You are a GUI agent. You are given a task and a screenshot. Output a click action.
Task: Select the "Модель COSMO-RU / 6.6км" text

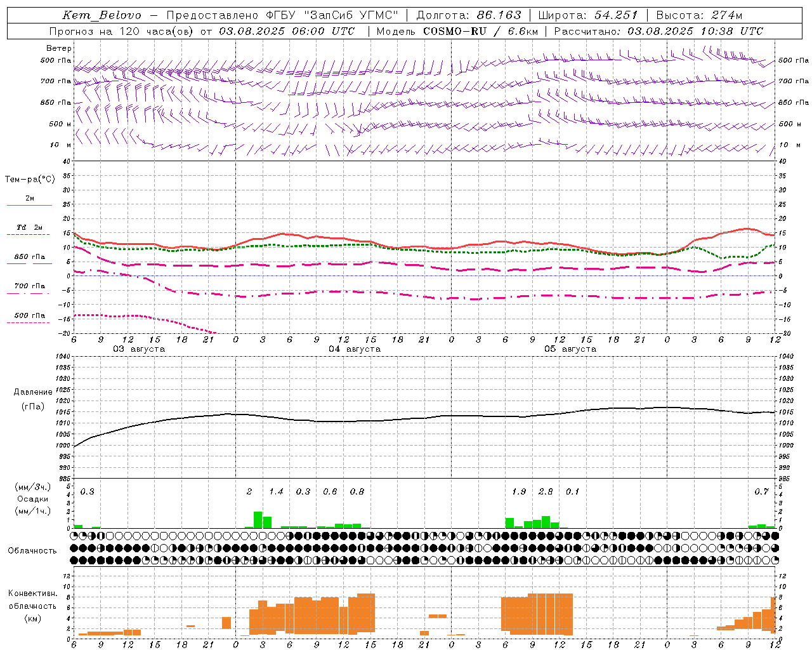pyautogui.click(x=457, y=31)
